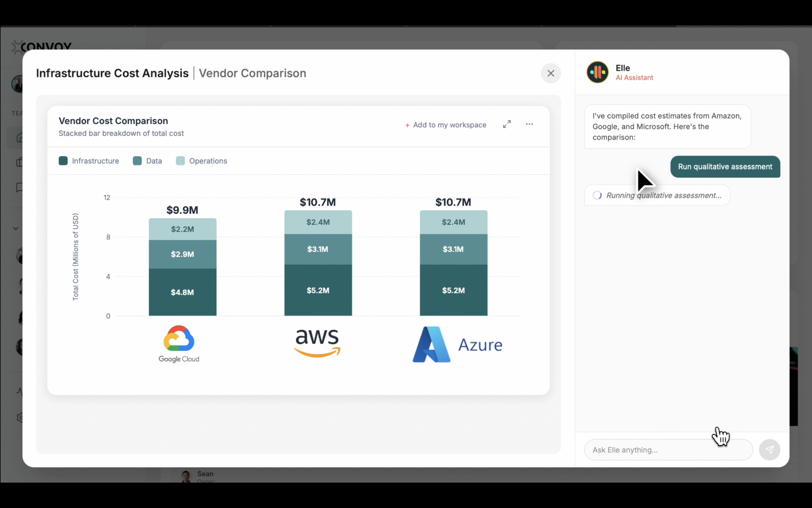Click the Ask Elle anything input field
This screenshot has width=812, height=508.
pyautogui.click(x=668, y=450)
